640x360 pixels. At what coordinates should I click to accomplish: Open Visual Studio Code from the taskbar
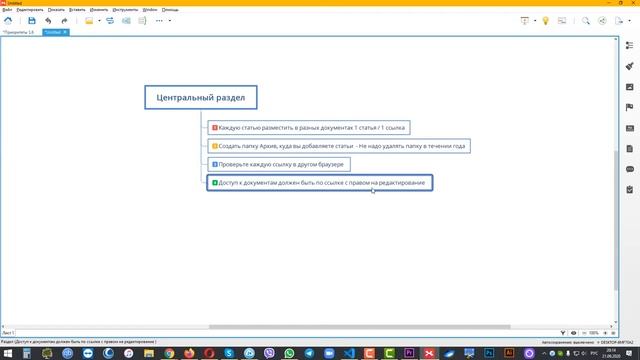point(349,353)
